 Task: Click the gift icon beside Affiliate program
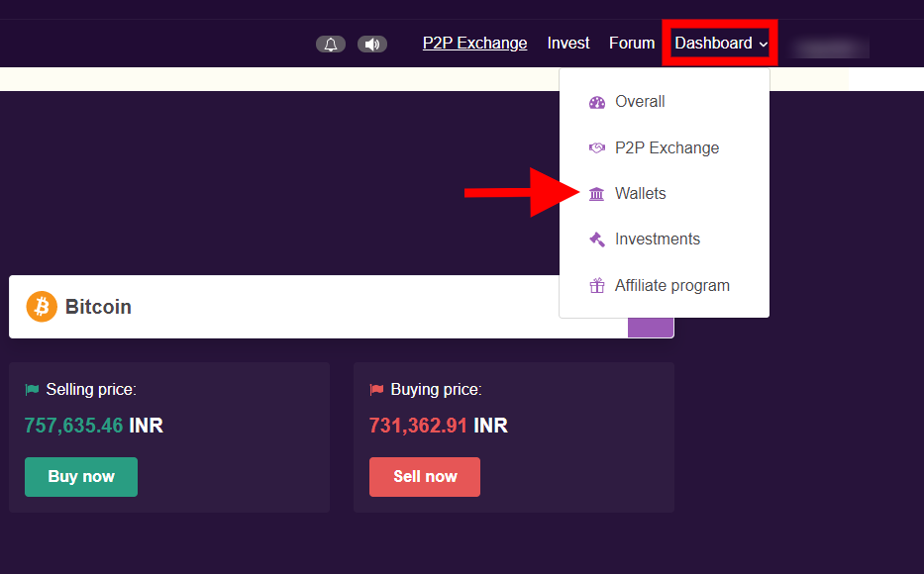[597, 286]
